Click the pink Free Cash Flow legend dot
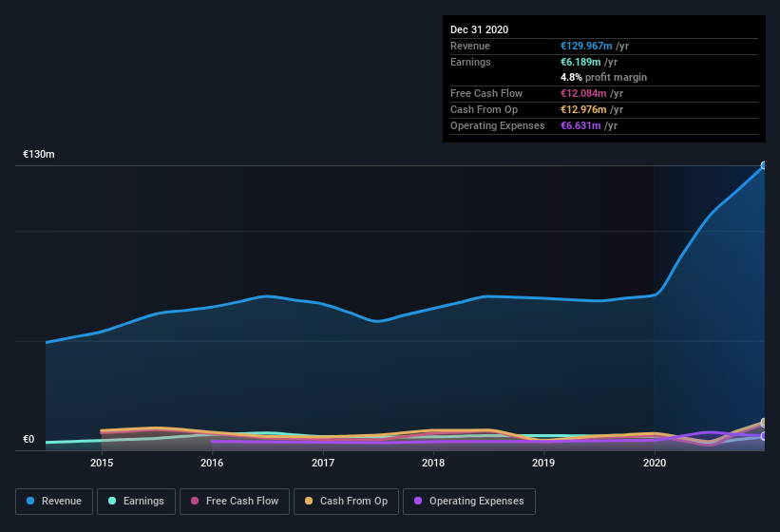Viewport: 780px width, 532px height. pos(195,501)
